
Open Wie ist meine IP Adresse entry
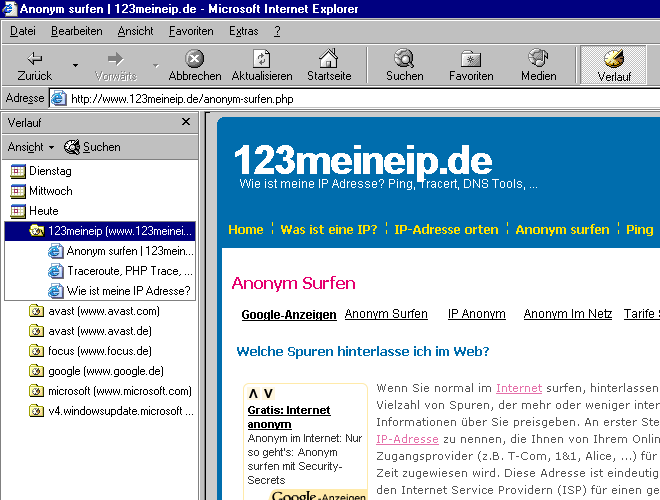119,291
